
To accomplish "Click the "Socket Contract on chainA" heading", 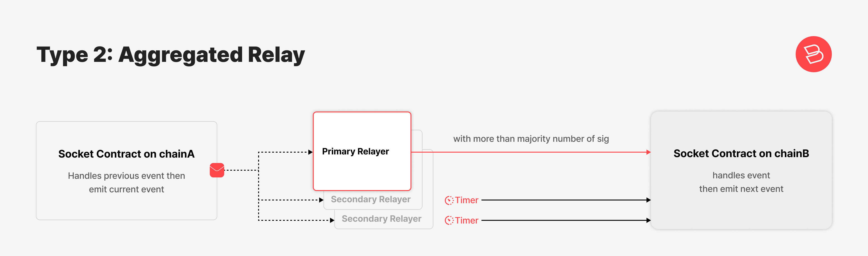I will (x=126, y=154).
